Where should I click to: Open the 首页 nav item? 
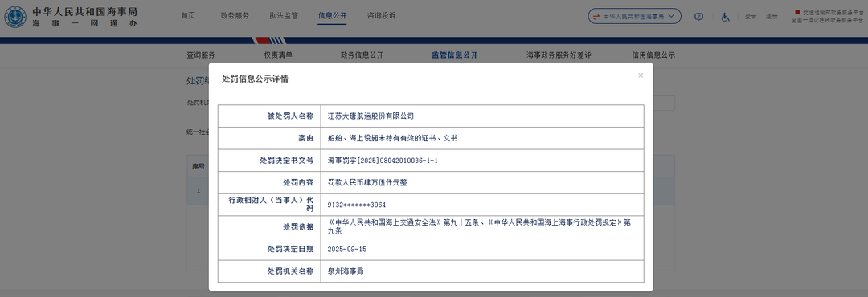pos(188,15)
